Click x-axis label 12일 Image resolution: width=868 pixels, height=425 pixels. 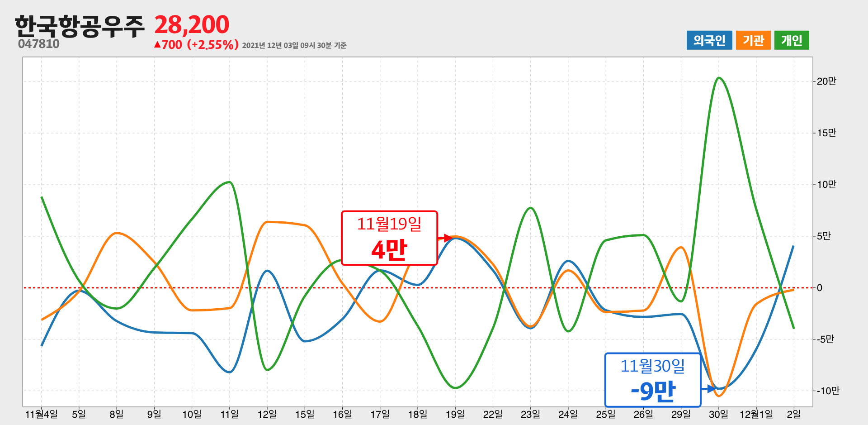point(267,414)
